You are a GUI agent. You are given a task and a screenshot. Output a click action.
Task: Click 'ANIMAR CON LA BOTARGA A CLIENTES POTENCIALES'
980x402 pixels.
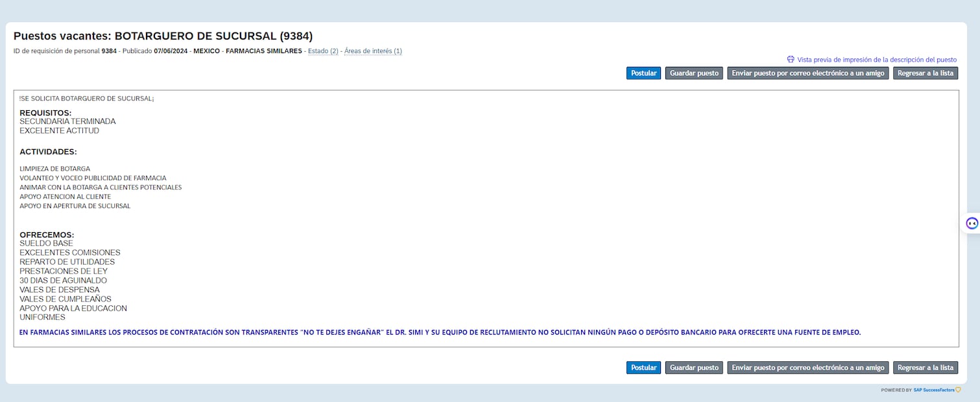click(101, 187)
